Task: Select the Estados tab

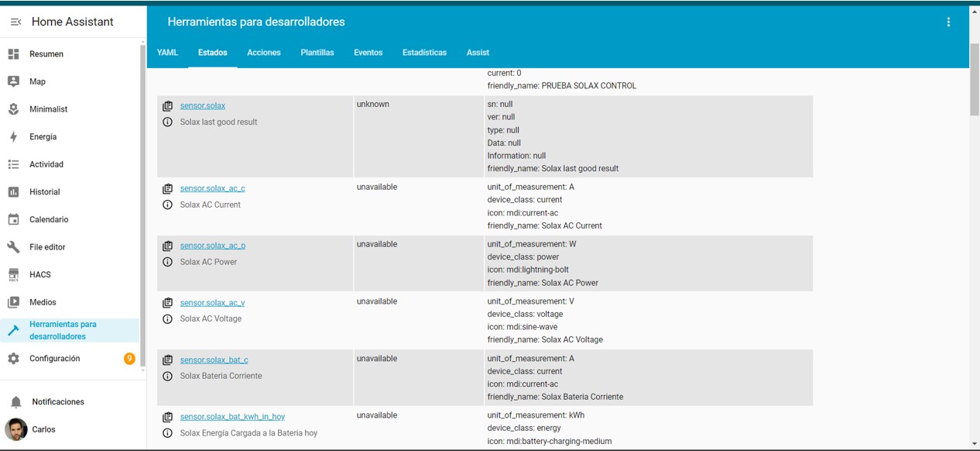Action: pos(212,53)
